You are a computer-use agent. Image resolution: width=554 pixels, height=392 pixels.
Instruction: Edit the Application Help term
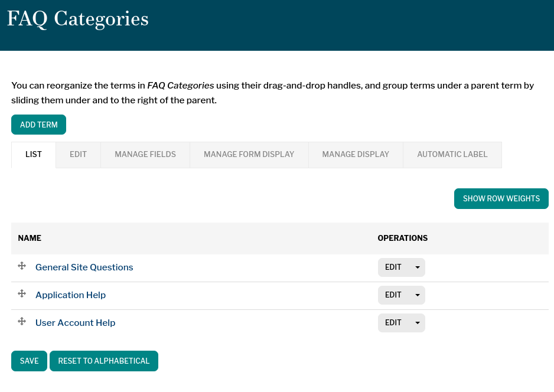393,295
